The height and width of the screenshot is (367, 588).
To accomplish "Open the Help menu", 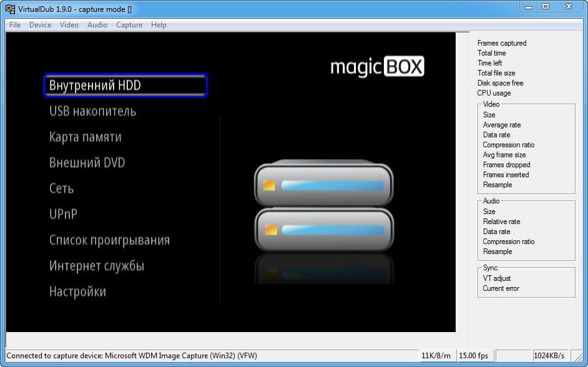I will coord(159,25).
